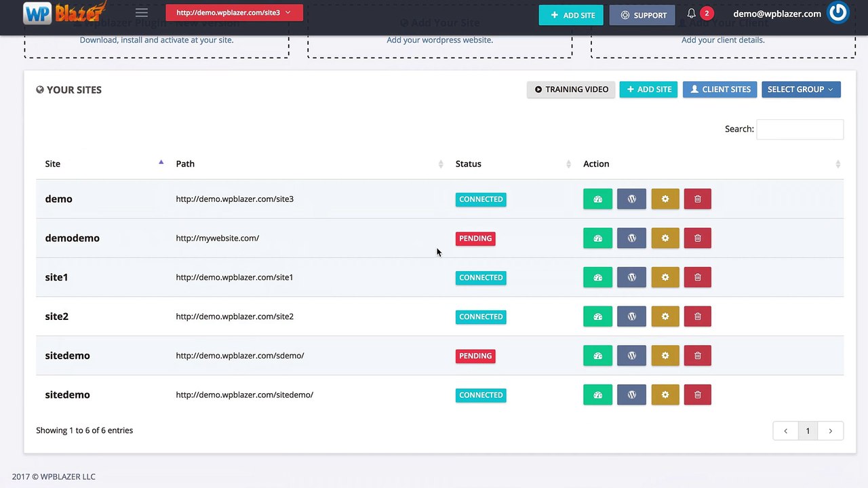Viewport: 868px width, 488px height.
Task: Focus the Search input field
Action: (800, 129)
